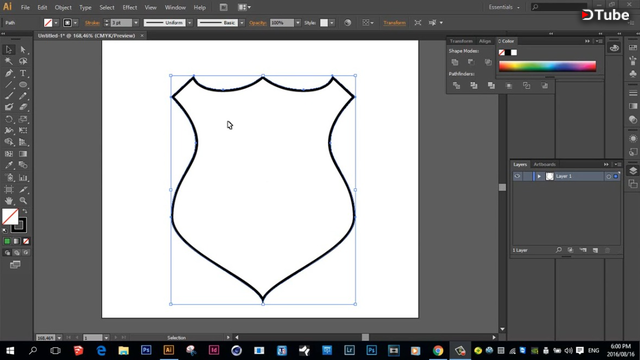Select the Eraser tool
The image size is (640, 360).
(23, 107)
